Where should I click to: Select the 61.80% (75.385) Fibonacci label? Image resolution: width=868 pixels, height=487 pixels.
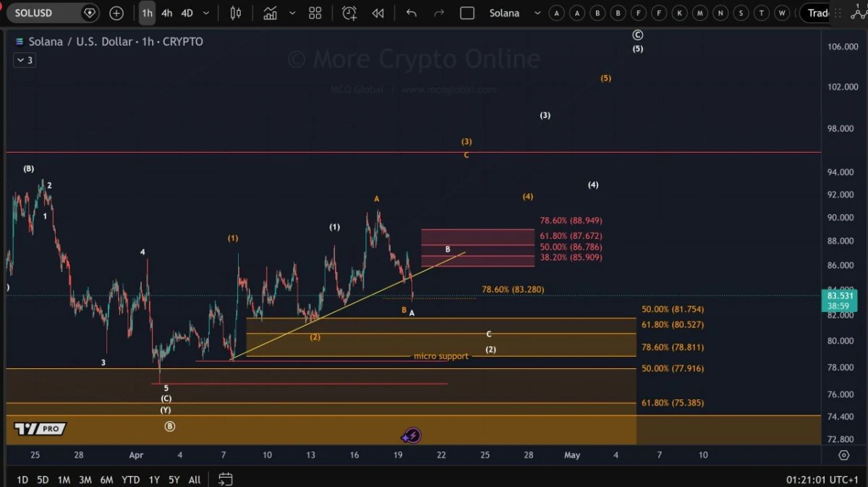tap(673, 403)
